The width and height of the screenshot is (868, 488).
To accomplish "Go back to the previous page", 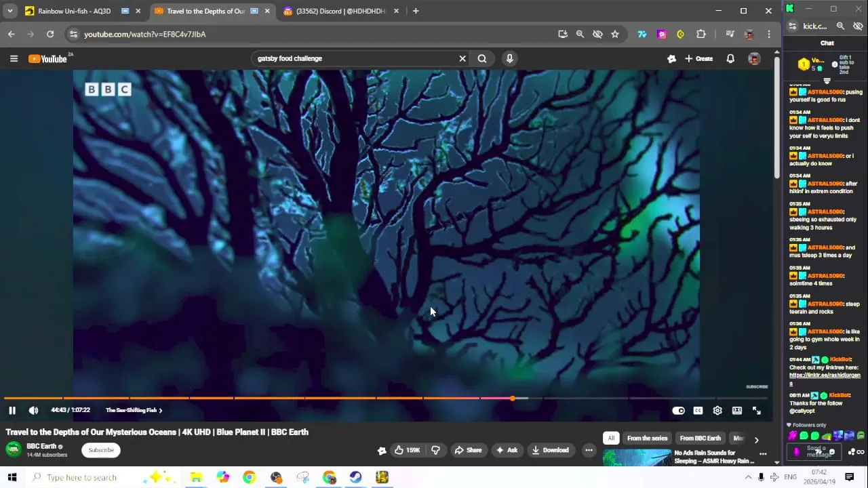I will [12, 34].
